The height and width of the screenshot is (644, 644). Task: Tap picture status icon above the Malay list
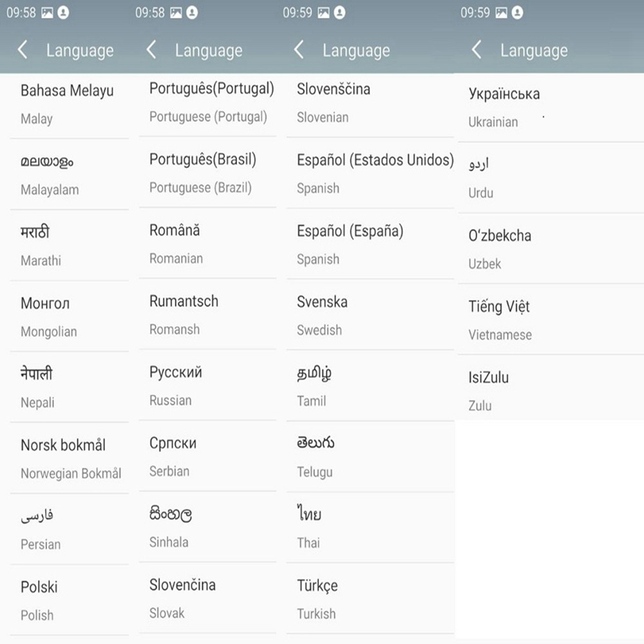click(x=47, y=13)
